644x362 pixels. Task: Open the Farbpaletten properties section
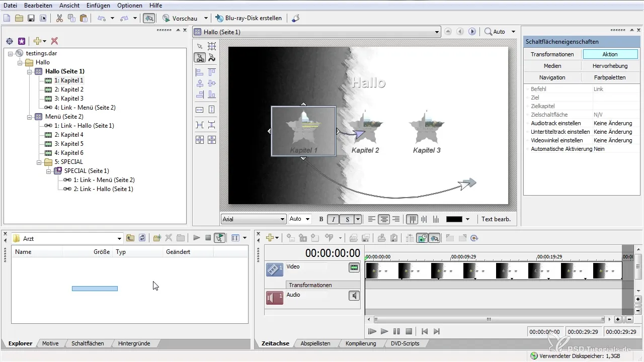[x=610, y=77]
